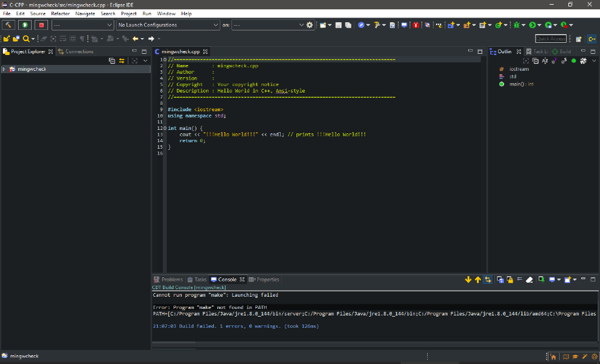Click the Save icon in the toolbar
This screenshot has height=364, width=600.
click(x=338, y=25)
